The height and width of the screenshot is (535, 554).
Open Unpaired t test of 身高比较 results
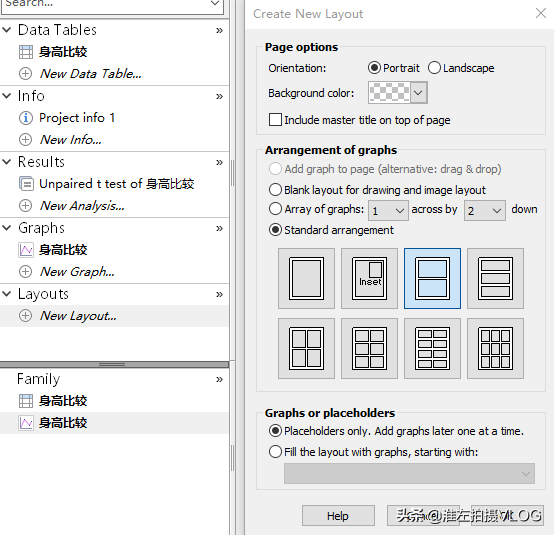(117, 184)
